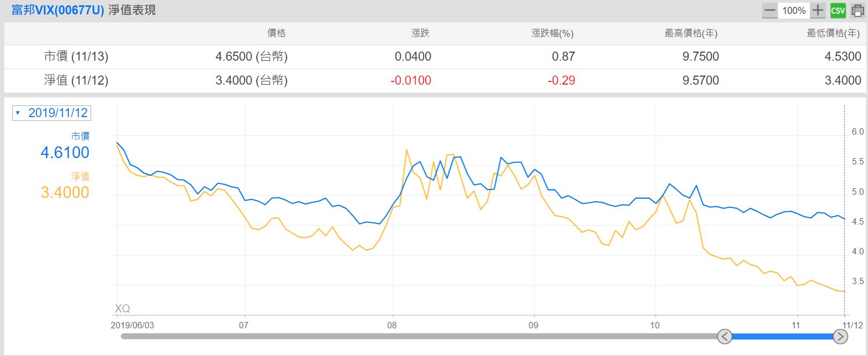The width and height of the screenshot is (868, 356).
Task: Click the 2019/06/03 axis date label
Action: 132,325
